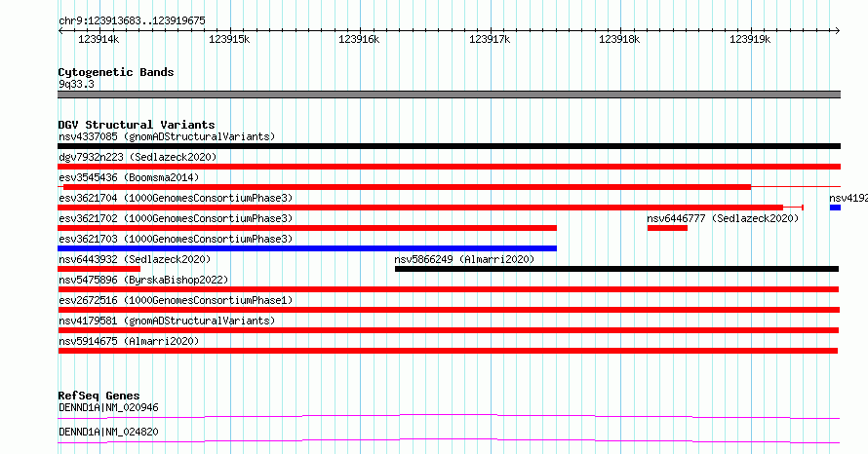868x454 pixels.
Task: Click the 123919k ruler tick label
Action: click(750, 39)
